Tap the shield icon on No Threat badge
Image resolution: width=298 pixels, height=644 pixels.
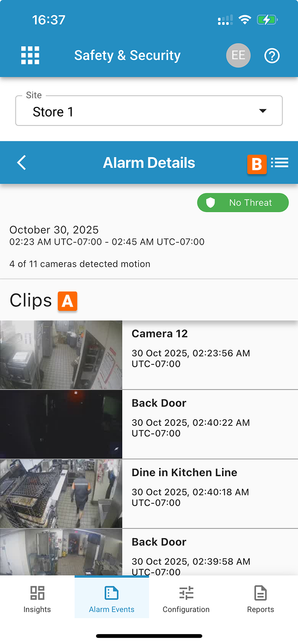click(211, 203)
